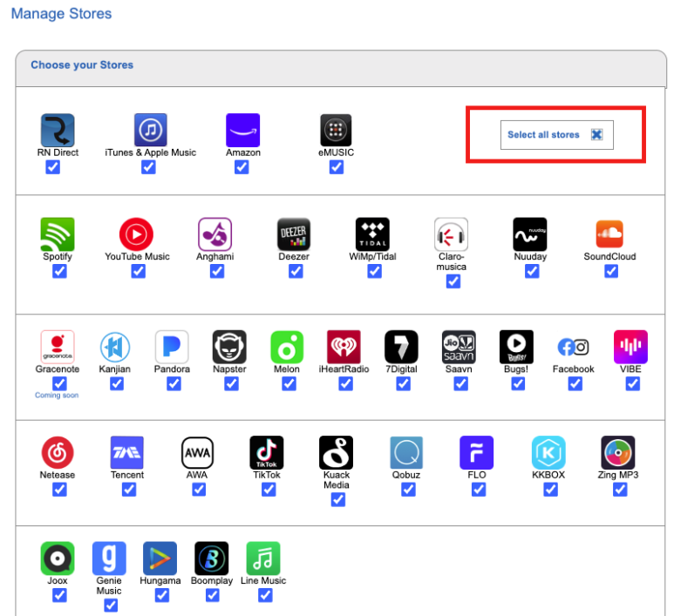
Task: Click the WiMp/Tidal store icon
Action: tap(372, 234)
